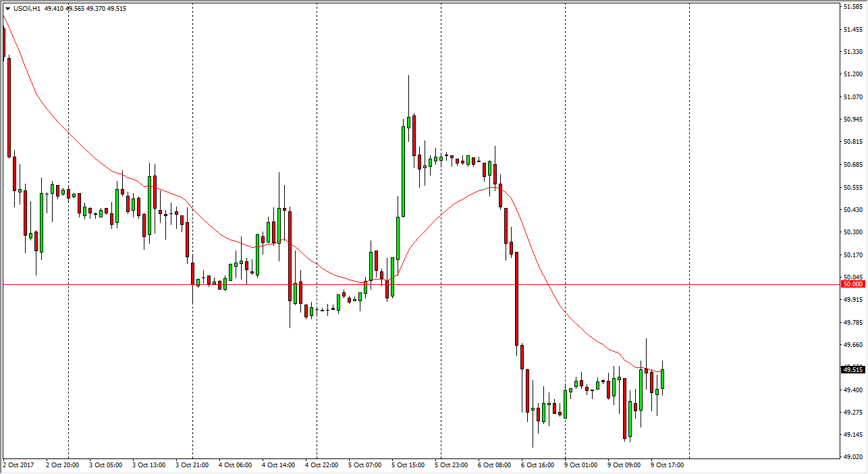Select the 3 Oct 13:00 time label
The height and width of the screenshot is (474, 868).
coord(150,465)
